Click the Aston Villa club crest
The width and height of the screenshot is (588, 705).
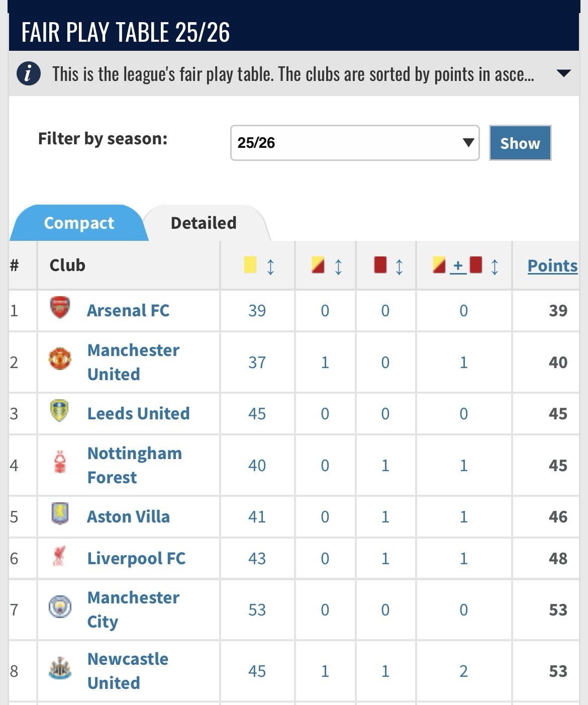(60, 514)
